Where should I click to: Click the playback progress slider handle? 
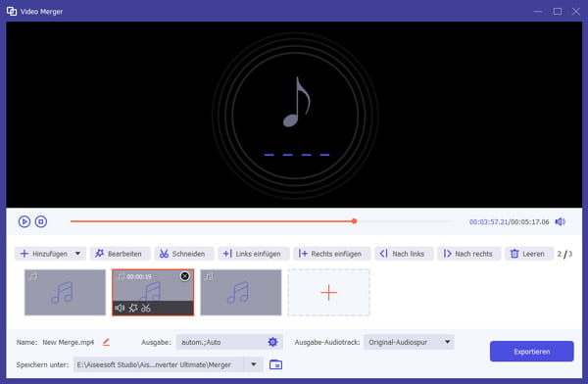coord(354,221)
